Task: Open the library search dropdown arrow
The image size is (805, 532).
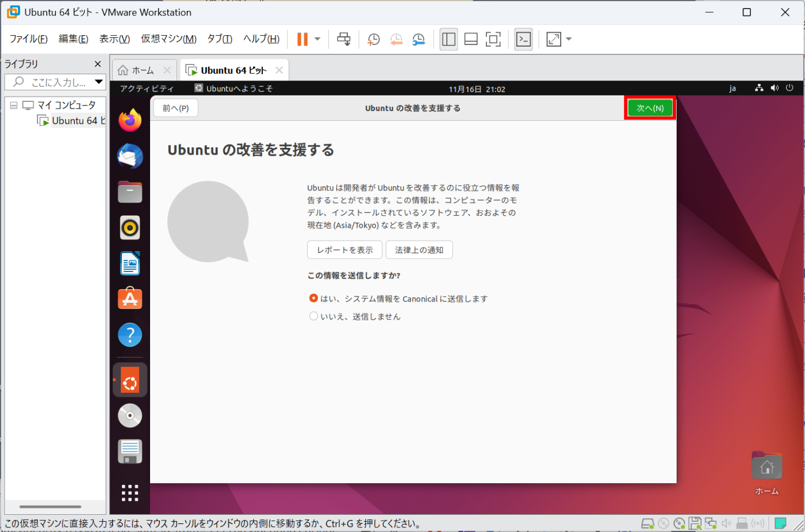Action: point(99,82)
